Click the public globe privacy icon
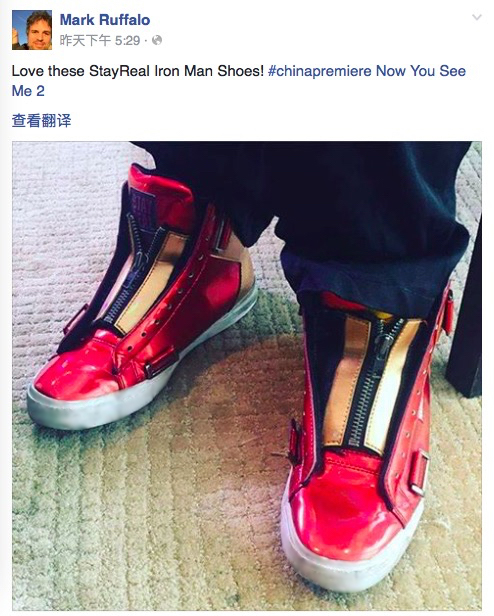The height and width of the screenshot is (616, 494). click(x=157, y=40)
